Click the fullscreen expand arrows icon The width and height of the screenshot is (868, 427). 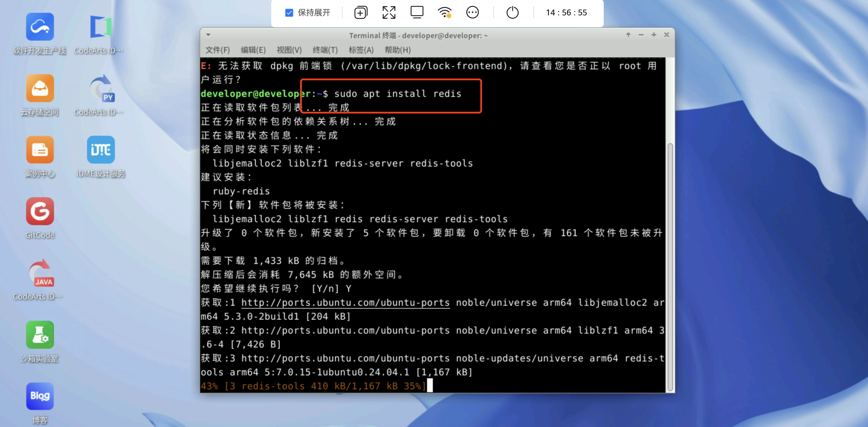pyautogui.click(x=389, y=13)
